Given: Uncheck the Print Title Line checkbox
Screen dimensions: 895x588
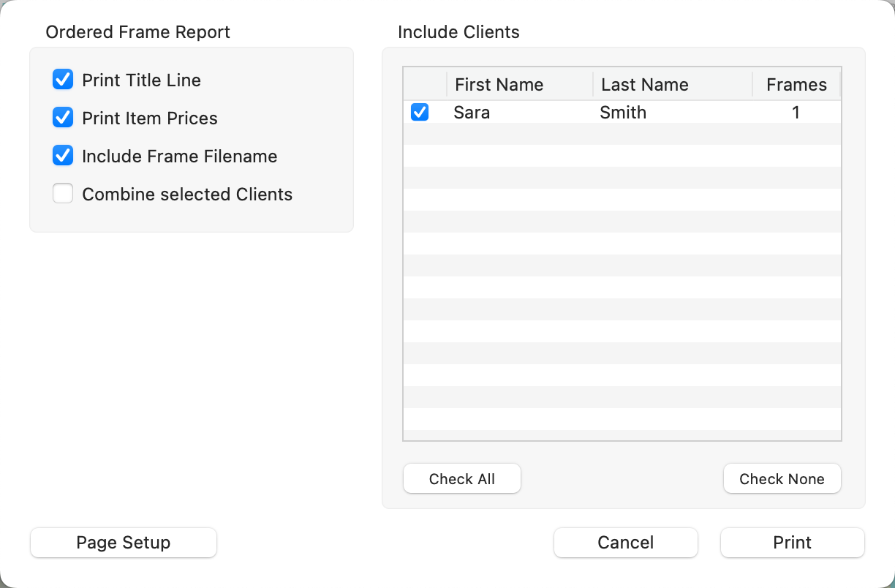Looking at the screenshot, I should (63, 80).
